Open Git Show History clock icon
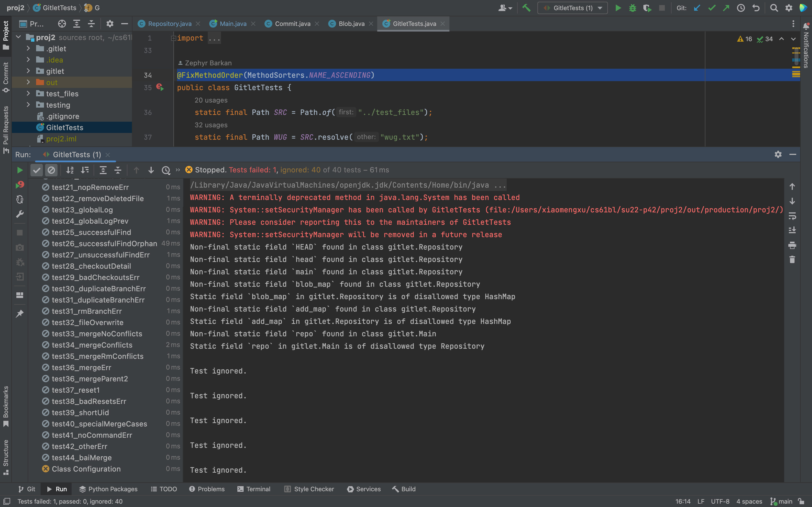The width and height of the screenshot is (812, 507). 741,8
